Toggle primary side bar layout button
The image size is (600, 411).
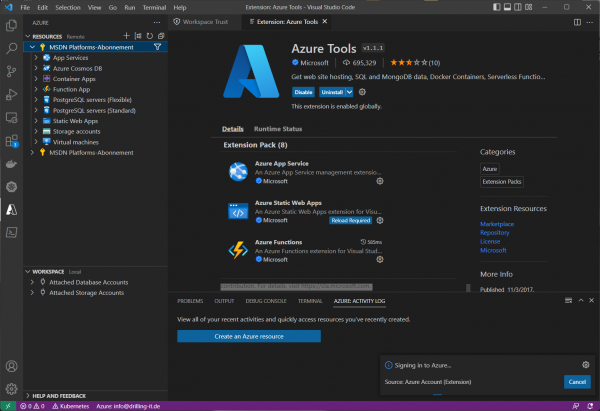pos(497,7)
